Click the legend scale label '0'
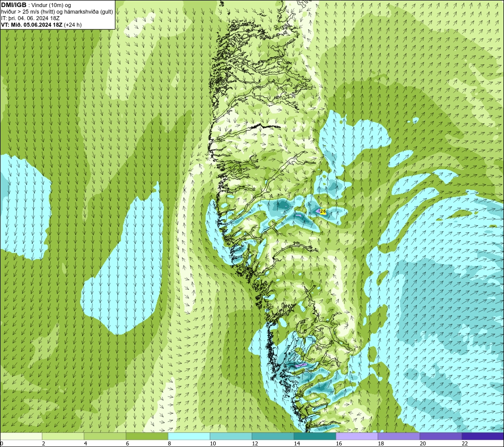 tap(2, 443)
